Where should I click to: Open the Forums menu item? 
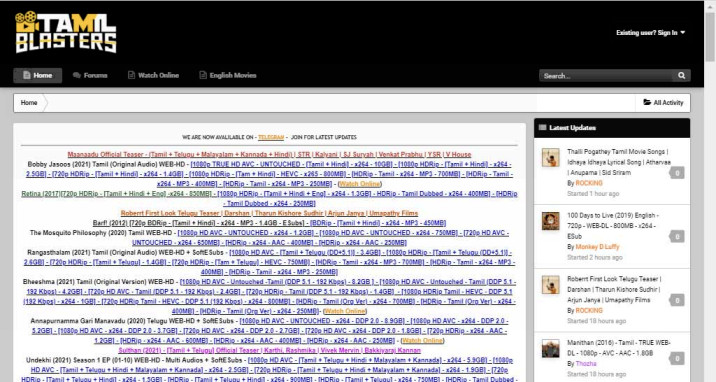pos(90,75)
